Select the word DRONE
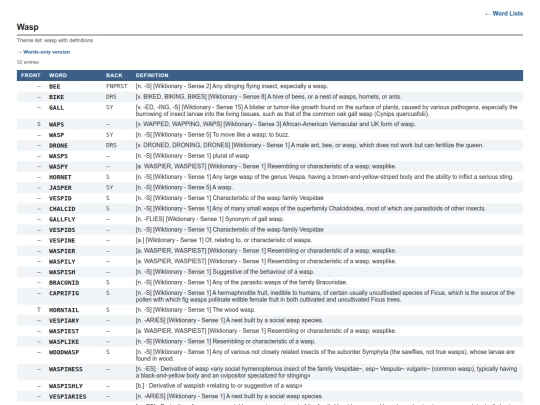This screenshot has height=405, width=540. [x=58, y=145]
